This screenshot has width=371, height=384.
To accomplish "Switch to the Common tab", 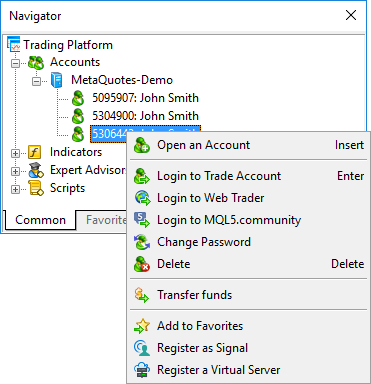I will coord(40,220).
